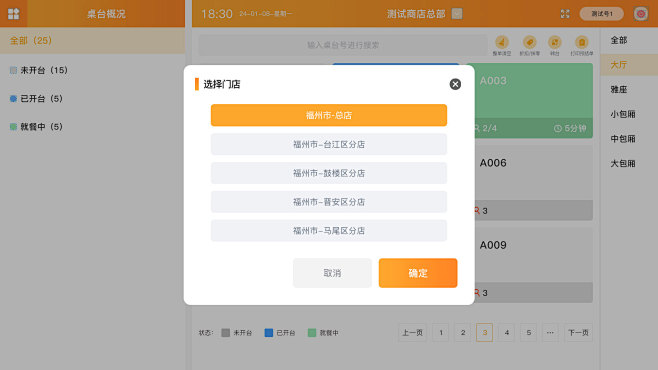This screenshot has width=658, height=370.
Task: Confirm store selection with 确定
Action: click(x=418, y=273)
